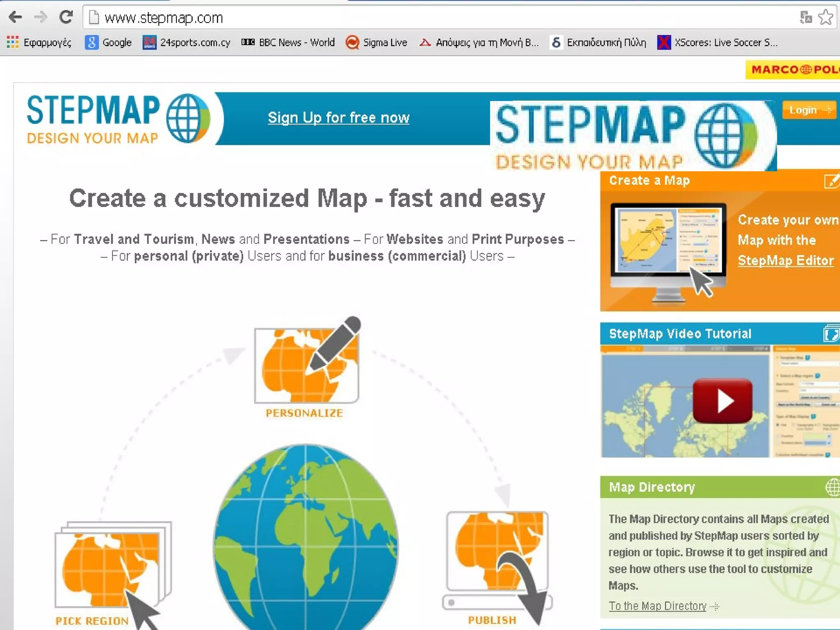The image size is (840, 630).
Task: Click the Map Directory panel header
Action: click(720, 487)
